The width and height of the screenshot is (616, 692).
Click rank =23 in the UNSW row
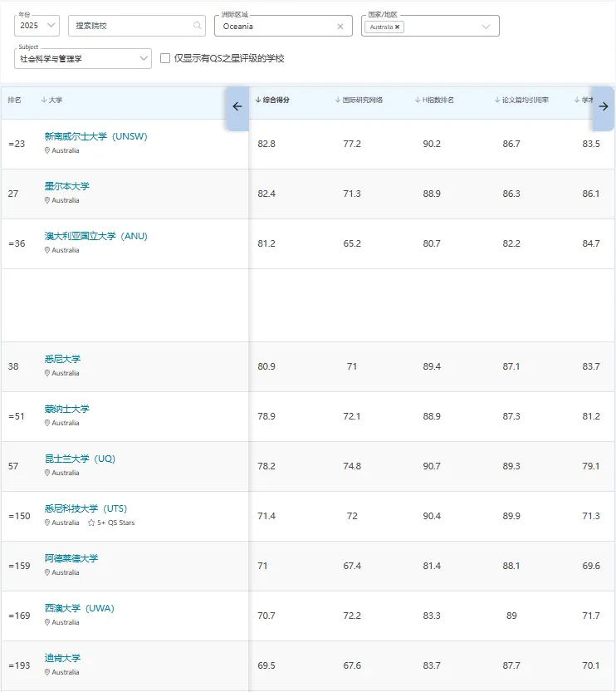pyautogui.click(x=17, y=144)
